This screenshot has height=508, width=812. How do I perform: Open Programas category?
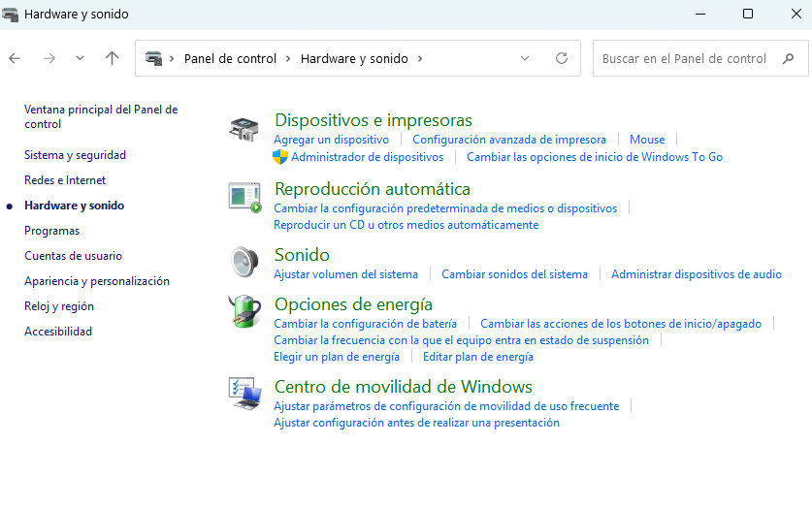tap(51, 231)
